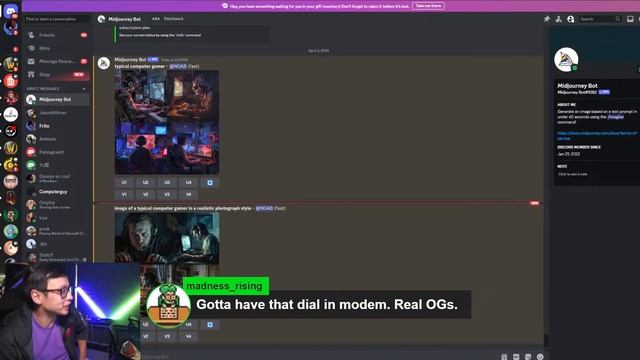Screen dimensions: 640x360
Task: Click U4 under typical computer gamer grid
Action: coord(189,182)
